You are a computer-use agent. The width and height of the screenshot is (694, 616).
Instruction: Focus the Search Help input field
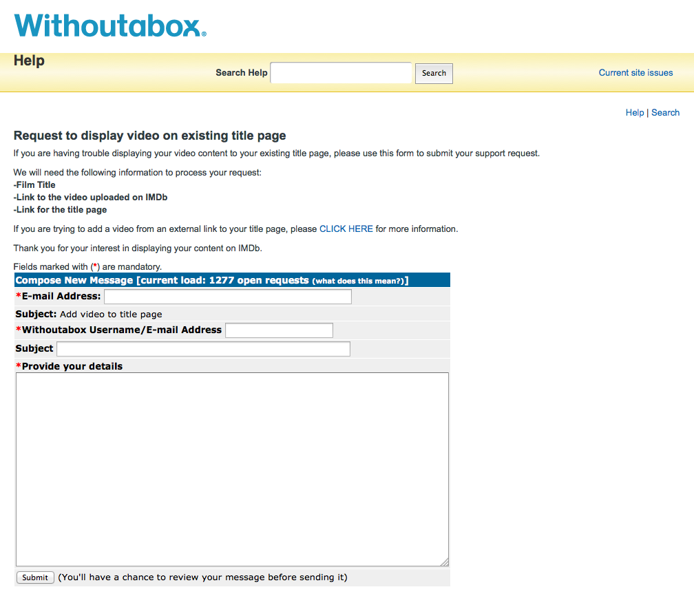341,73
